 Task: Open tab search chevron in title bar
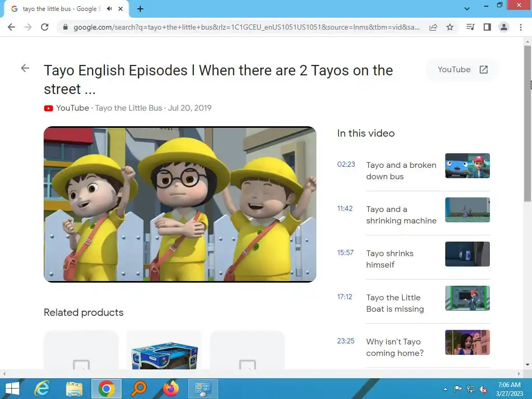point(467,9)
